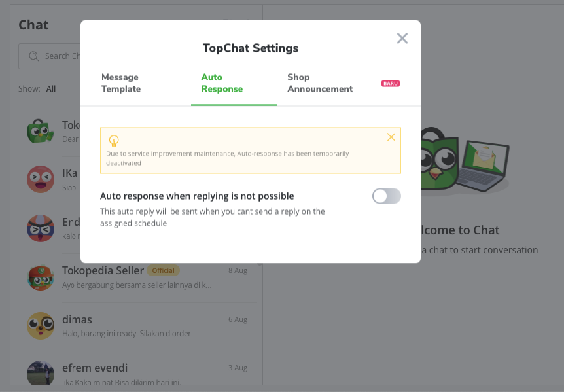Screen dimensions: 564x392
Task: Click dimas's emoji profile avatar
Action: coord(40,325)
